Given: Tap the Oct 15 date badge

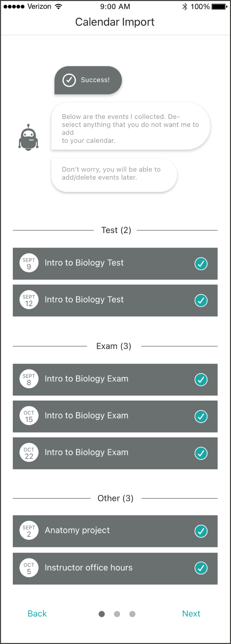Looking at the screenshot, I should [29, 416].
